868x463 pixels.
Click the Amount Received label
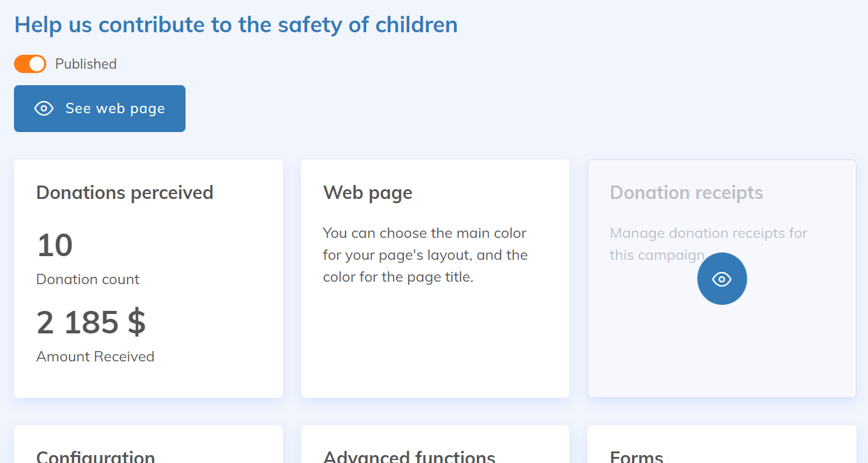tap(95, 357)
